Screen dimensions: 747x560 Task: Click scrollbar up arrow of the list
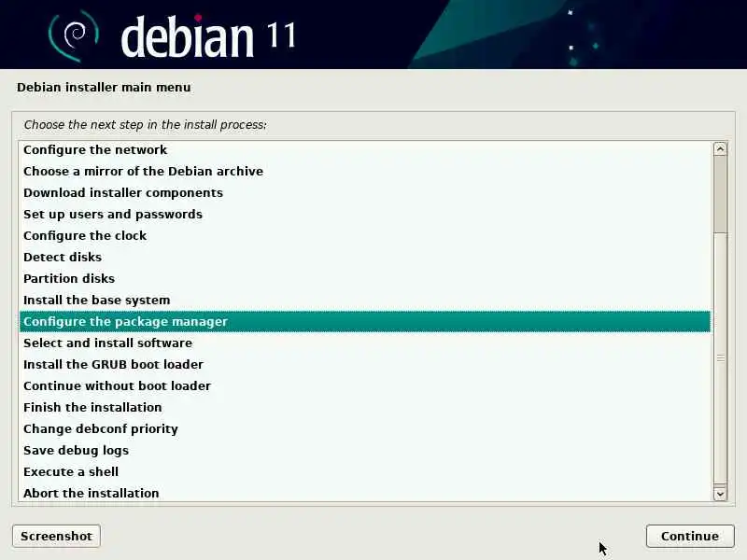point(720,149)
